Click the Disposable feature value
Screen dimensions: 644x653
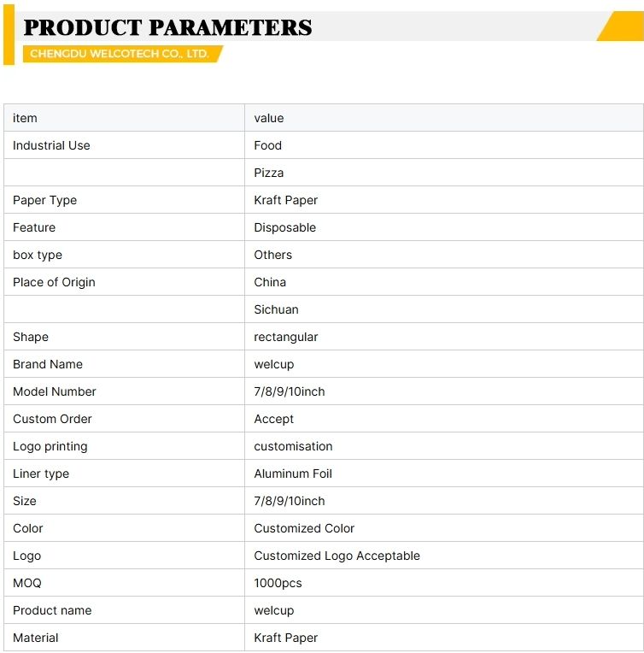tap(285, 227)
